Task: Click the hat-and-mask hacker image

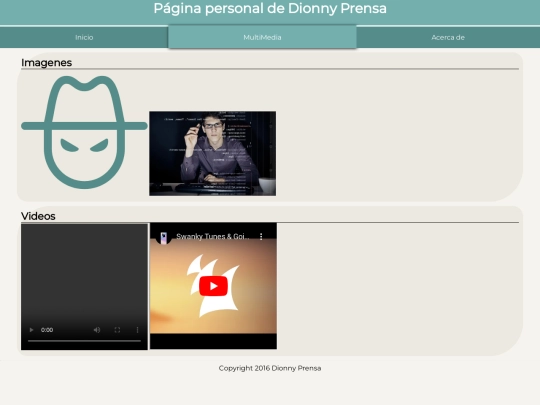Action: (x=84, y=133)
